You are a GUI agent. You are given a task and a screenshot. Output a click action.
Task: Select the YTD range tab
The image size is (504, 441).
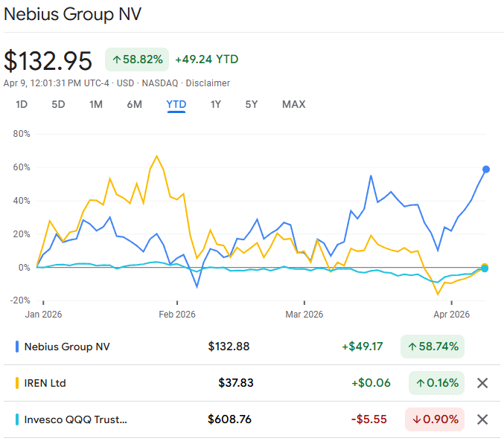(176, 104)
